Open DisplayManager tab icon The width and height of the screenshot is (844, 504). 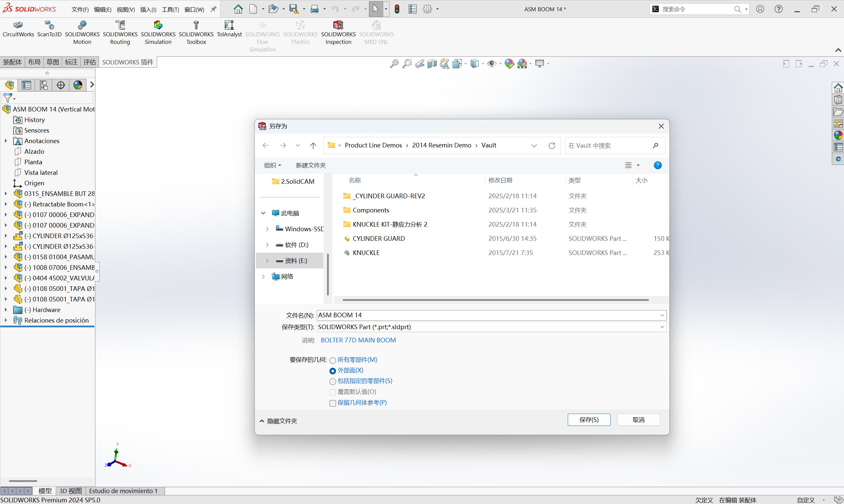[x=78, y=84]
